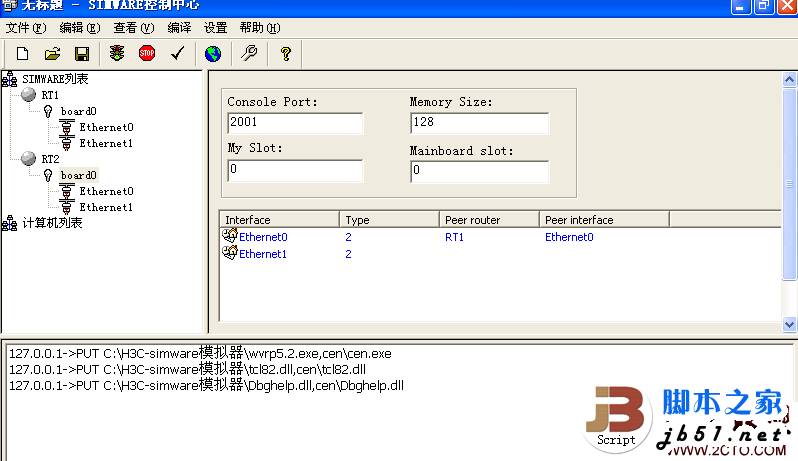Click the RT2 router sphere icon
Screen dimensions: 798x461
[28, 158]
